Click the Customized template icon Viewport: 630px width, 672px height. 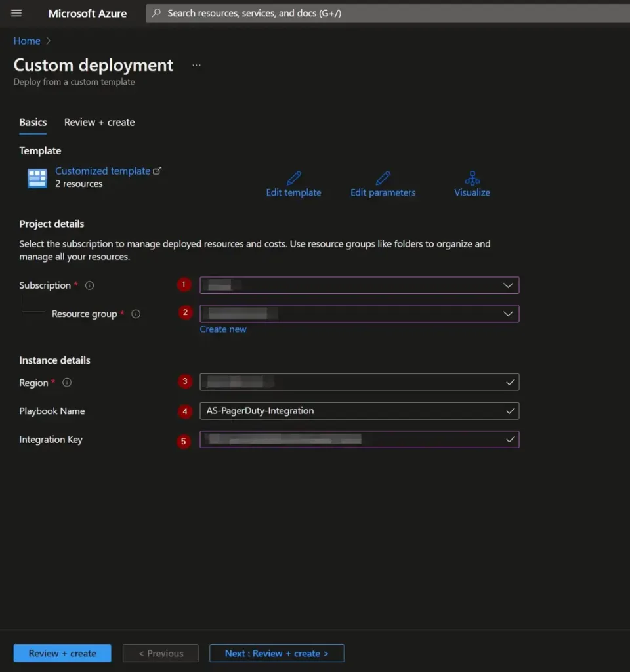(x=37, y=177)
